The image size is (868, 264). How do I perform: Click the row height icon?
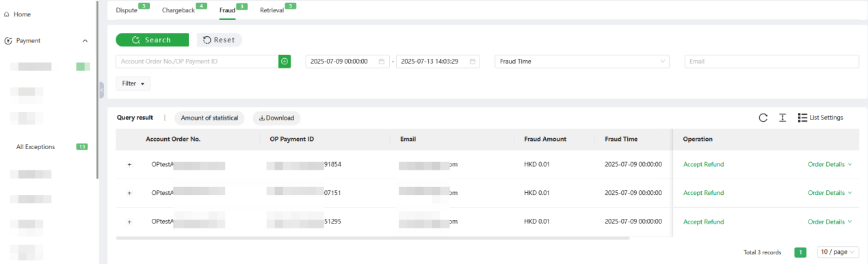pyautogui.click(x=782, y=118)
